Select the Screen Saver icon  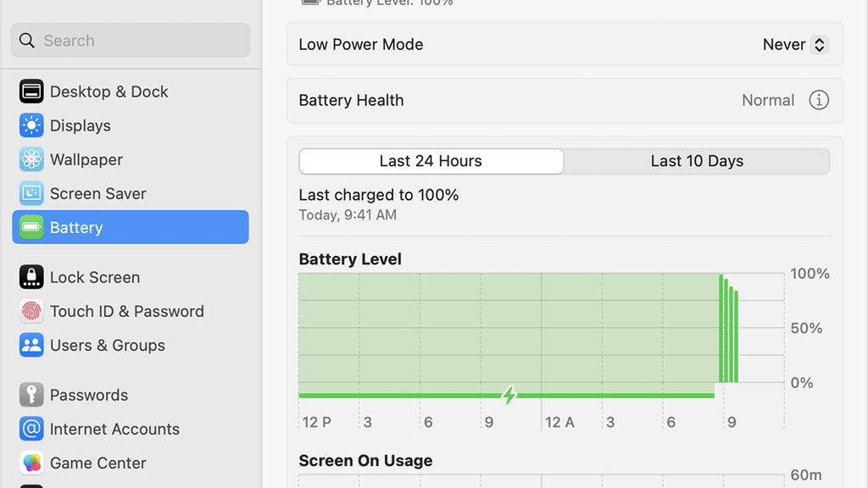pos(31,192)
